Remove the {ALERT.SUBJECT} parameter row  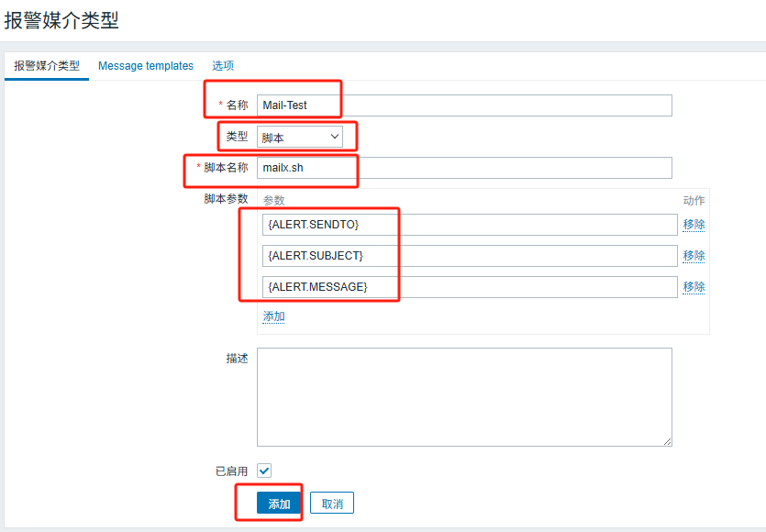[694, 256]
